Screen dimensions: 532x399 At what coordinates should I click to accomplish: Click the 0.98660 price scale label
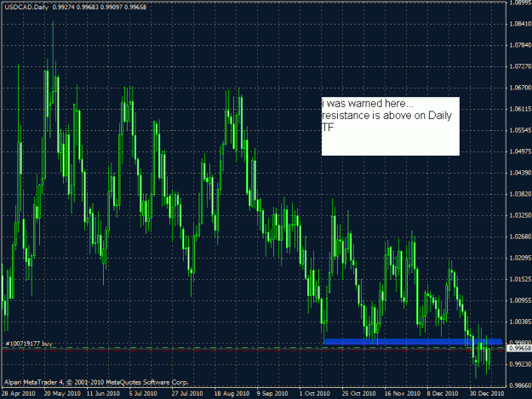(520, 385)
